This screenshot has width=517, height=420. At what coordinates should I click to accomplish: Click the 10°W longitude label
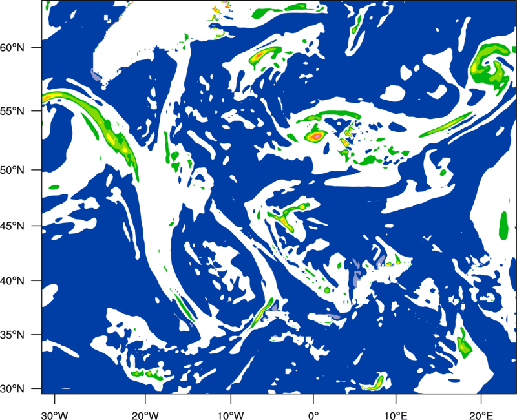click(230, 415)
